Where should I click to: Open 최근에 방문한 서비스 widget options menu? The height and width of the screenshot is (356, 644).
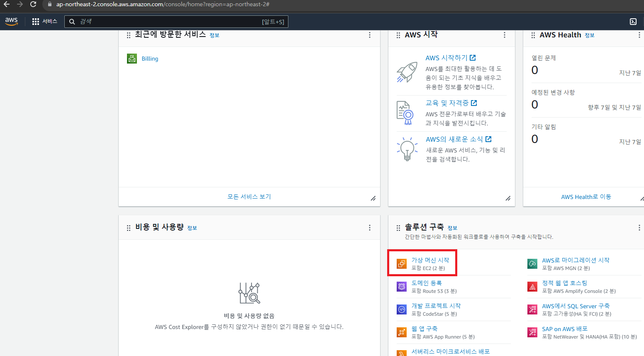(x=370, y=35)
